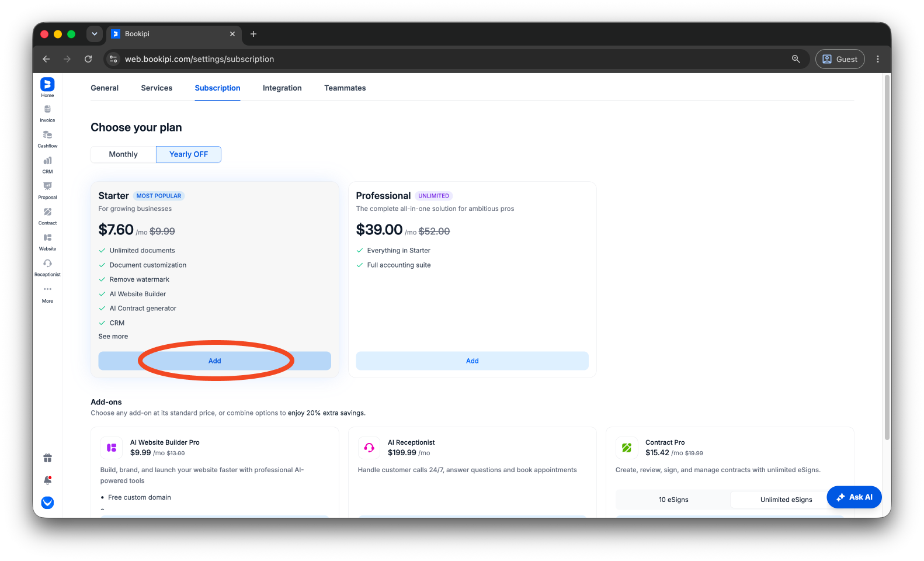Click the Guest profile button
Image resolution: width=924 pixels, height=561 pixels.
point(840,59)
